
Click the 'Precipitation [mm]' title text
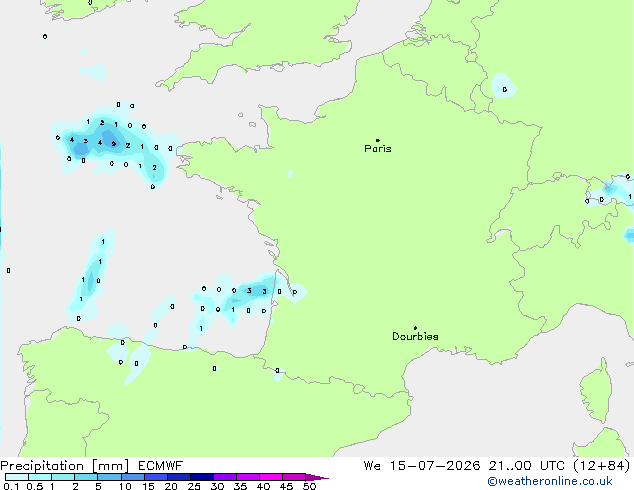pyautogui.click(x=65, y=466)
